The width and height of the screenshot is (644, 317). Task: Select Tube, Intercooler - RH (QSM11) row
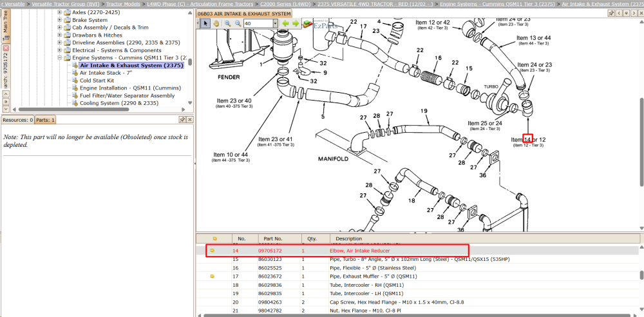click(x=418, y=285)
